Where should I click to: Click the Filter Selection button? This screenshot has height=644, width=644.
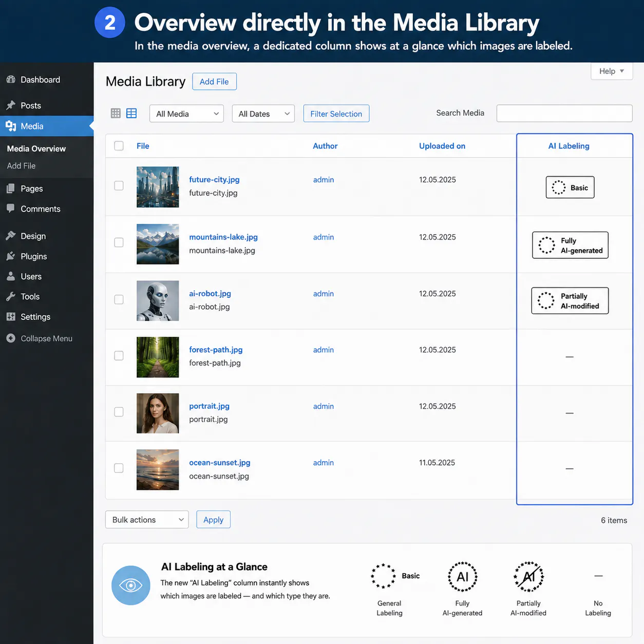point(336,113)
